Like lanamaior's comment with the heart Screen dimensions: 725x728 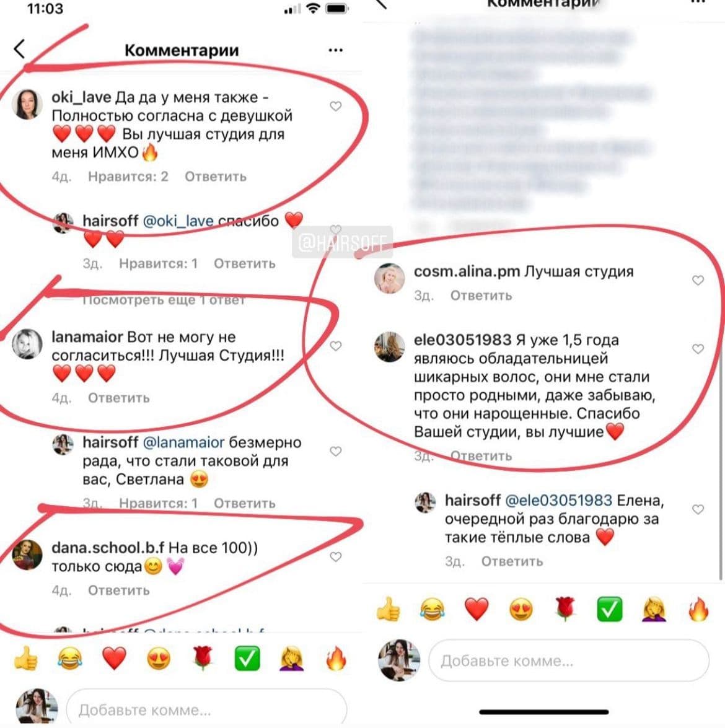click(335, 346)
